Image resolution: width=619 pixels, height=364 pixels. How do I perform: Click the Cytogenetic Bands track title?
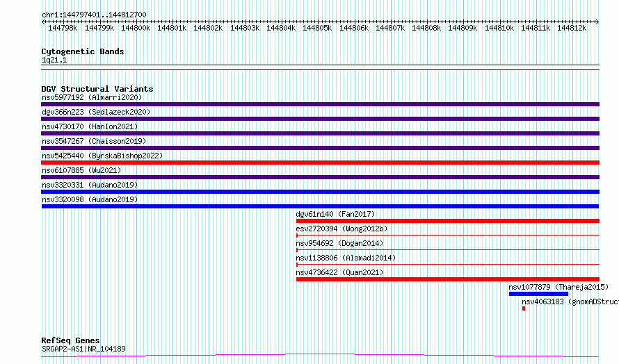click(83, 51)
